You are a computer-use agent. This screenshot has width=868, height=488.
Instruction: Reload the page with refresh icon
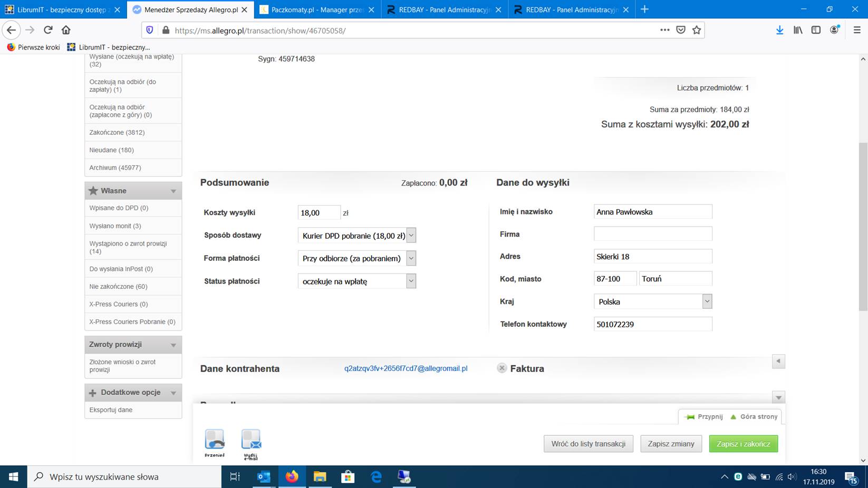click(x=48, y=30)
